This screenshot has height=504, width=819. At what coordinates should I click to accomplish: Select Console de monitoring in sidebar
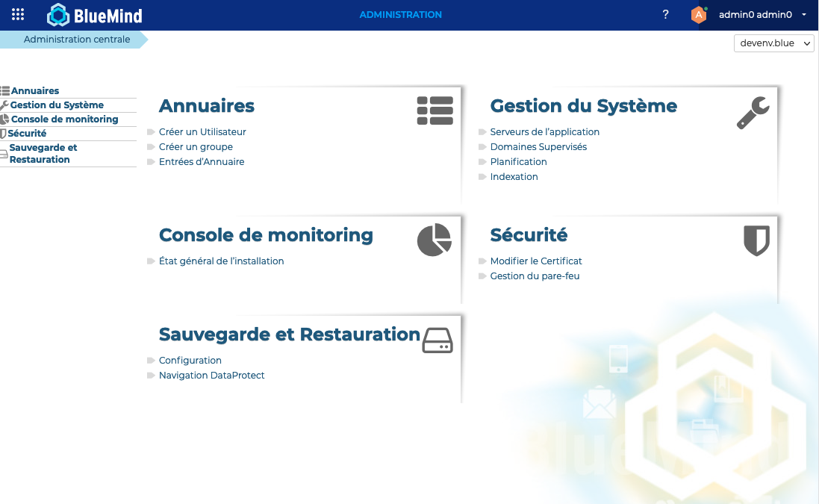tap(64, 119)
